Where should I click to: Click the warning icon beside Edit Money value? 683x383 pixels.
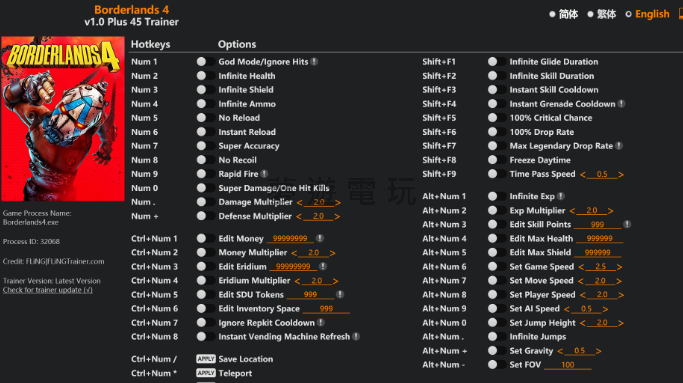pos(320,238)
